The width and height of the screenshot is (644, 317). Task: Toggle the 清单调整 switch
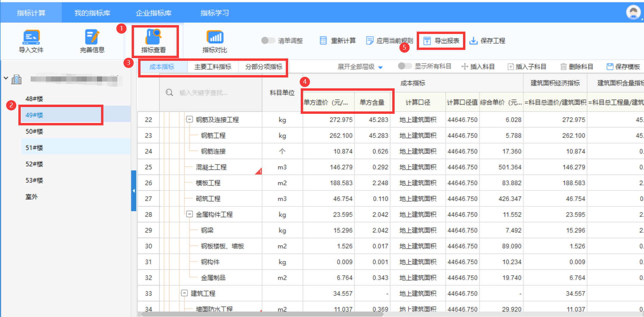268,40
